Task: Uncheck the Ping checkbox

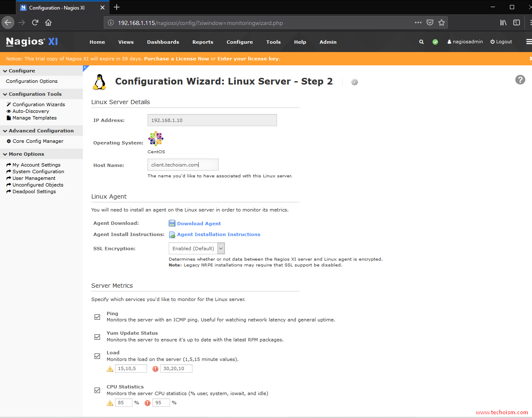Action: 97,317
